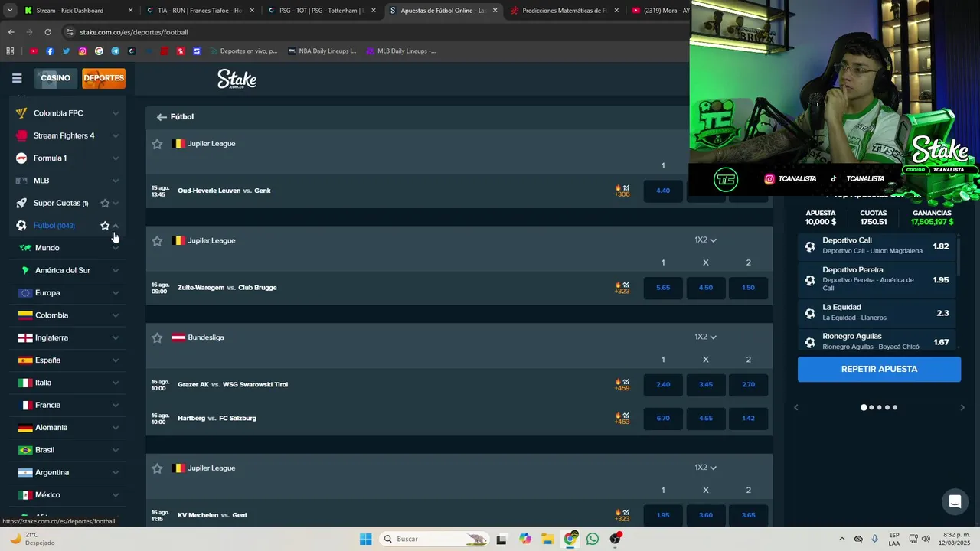980x551 pixels.
Task: Go back using the Fútbol arrow
Action: (x=162, y=117)
